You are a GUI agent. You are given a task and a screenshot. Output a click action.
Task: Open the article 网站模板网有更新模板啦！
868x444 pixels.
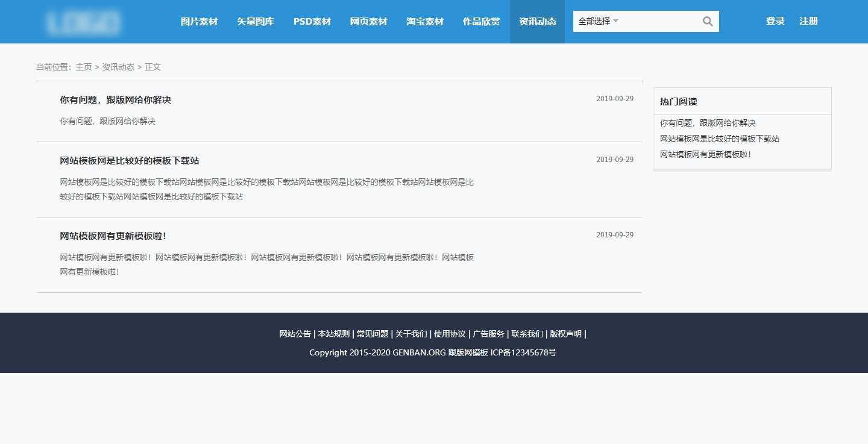[x=114, y=236]
